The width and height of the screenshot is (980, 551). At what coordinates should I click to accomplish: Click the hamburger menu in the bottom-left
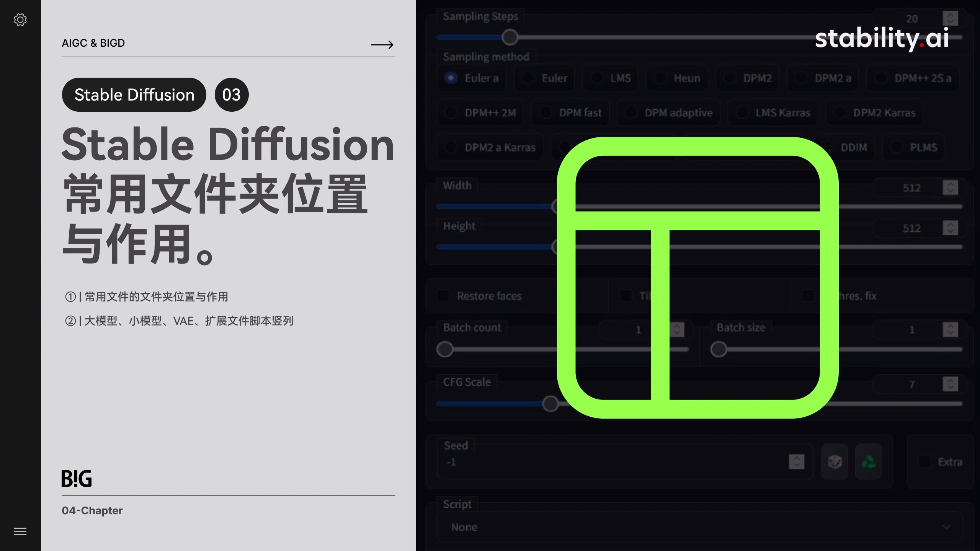pyautogui.click(x=20, y=531)
